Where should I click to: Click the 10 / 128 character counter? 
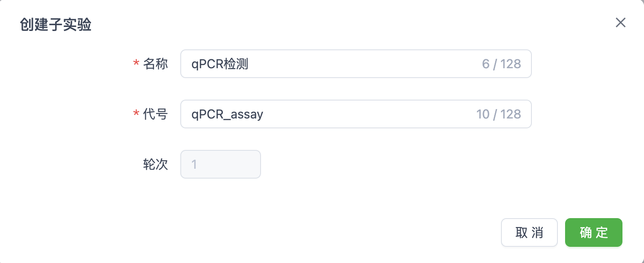coord(498,114)
